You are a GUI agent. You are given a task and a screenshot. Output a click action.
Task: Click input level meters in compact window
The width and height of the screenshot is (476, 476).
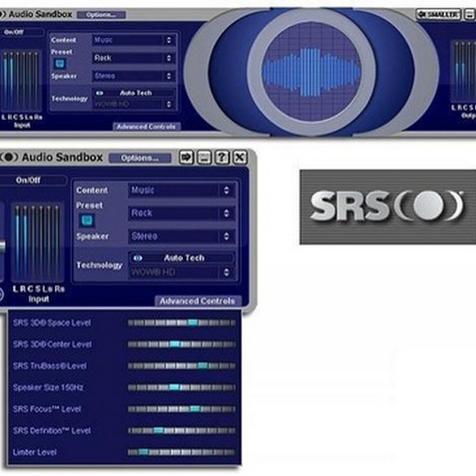click(x=37, y=243)
